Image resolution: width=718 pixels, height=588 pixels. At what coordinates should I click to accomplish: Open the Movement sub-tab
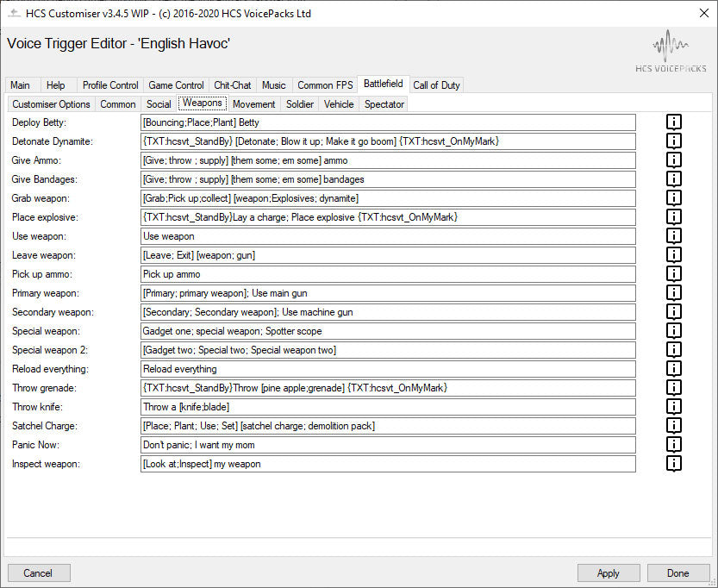(x=253, y=104)
